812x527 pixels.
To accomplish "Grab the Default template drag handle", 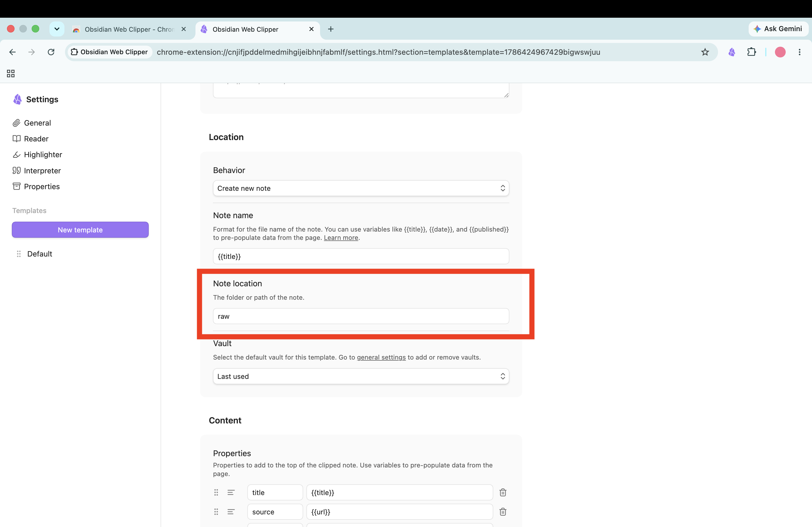I will pyautogui.click(x=19, y=254).
